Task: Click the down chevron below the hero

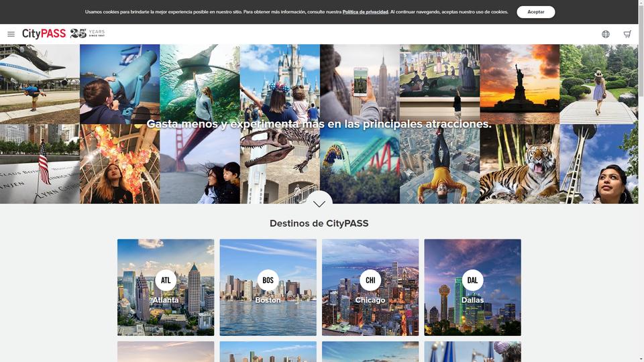Action: (319, 202)
